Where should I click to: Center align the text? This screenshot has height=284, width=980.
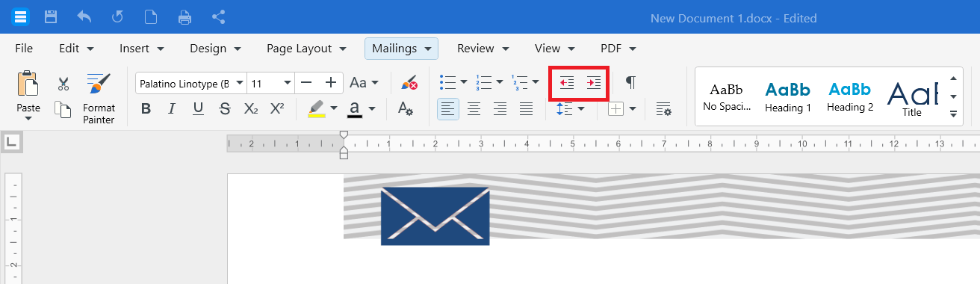(x=474, y=109)
